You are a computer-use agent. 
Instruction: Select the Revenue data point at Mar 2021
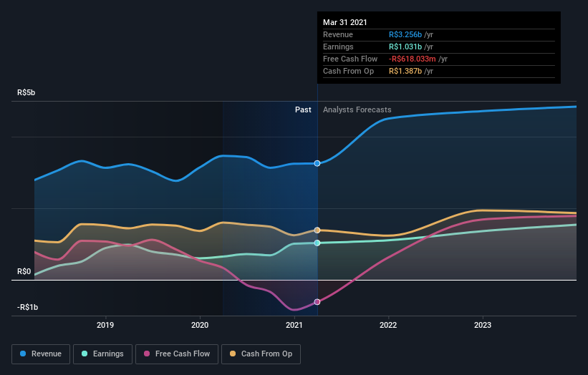point(317,163)
